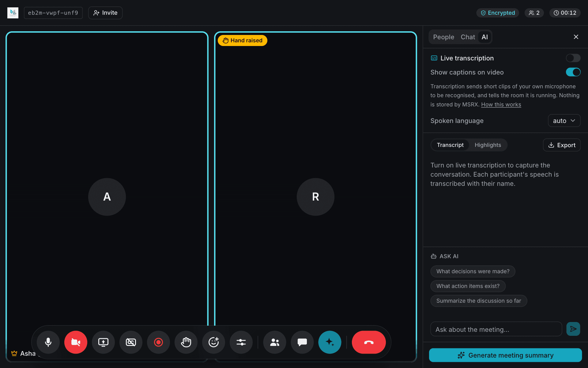This screenshot has width=588, height=368.
Task: Click the Invite button
Action: coord(105,13)
